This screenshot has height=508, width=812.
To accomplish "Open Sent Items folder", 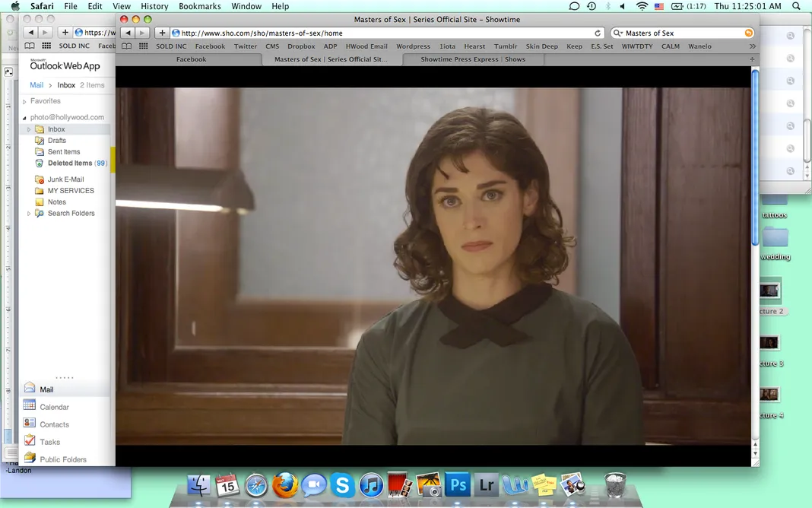I will click(64, 152).
